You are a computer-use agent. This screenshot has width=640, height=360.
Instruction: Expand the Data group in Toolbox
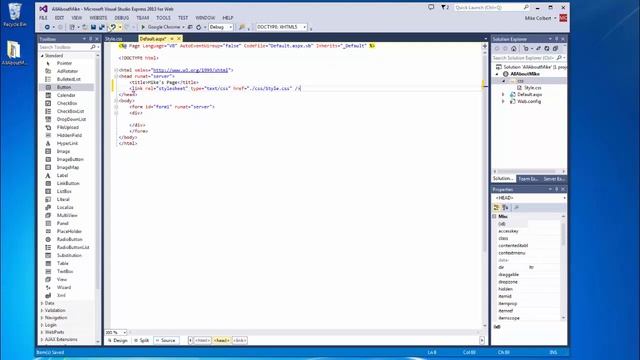42,303
